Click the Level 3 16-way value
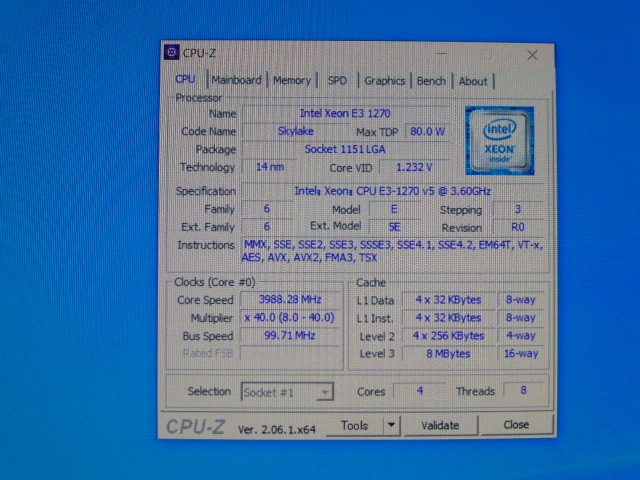The width and height of the screenshot is (640, 480). point(520,353)
